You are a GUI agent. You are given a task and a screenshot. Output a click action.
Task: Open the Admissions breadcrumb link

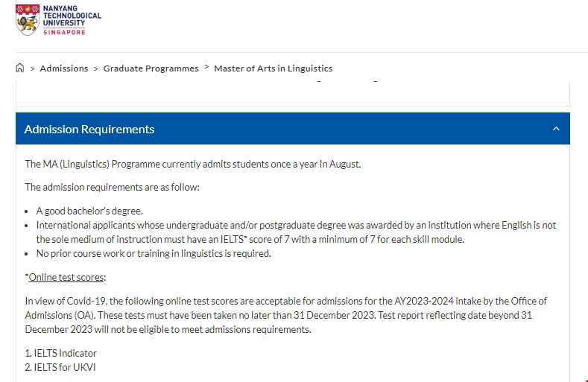point(64,69)
